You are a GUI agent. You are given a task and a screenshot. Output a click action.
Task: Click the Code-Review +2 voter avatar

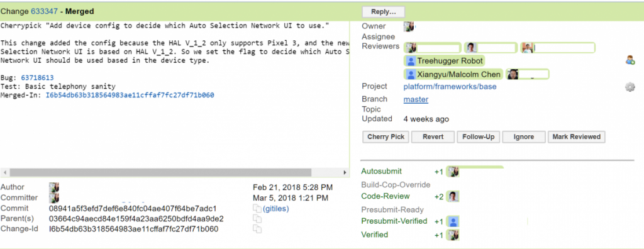pos(453,196)
